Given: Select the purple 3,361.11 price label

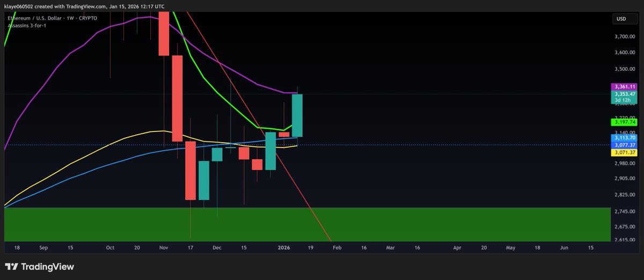Looking at the screenshot, I should click(624, 87).
